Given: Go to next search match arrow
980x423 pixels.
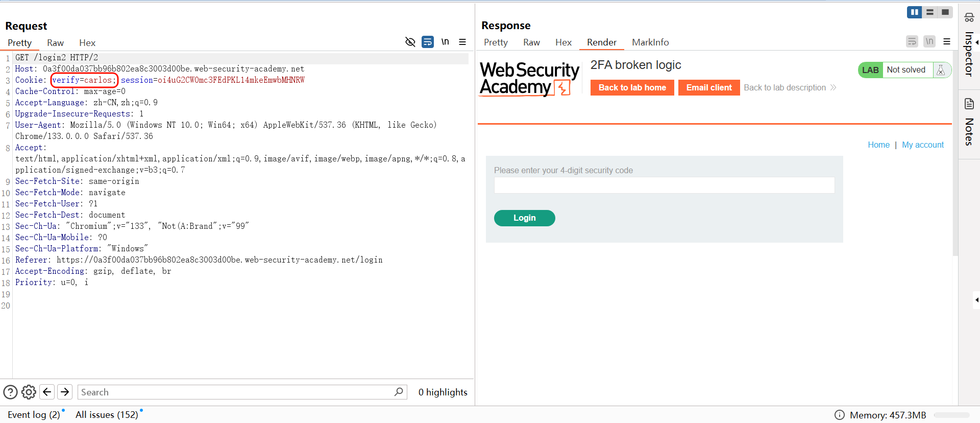Looking at the screenshot, I should tap(65, 392).
